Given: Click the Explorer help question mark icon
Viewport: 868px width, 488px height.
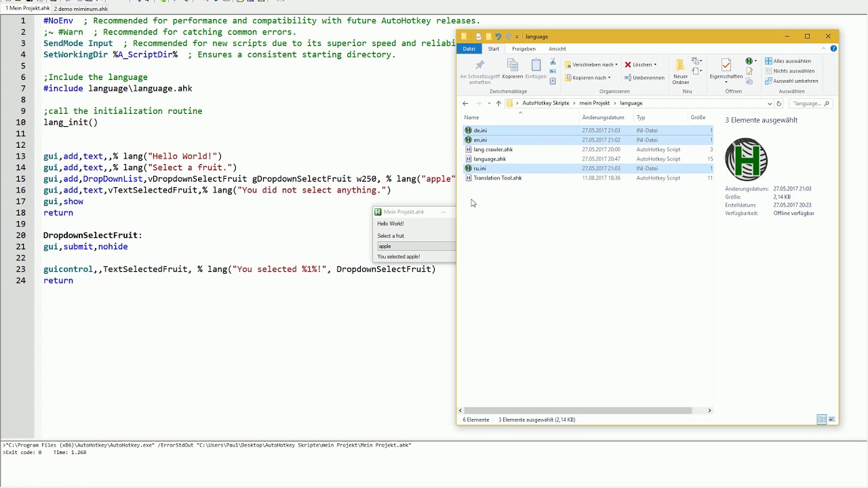Looking at the screenshot, I should tap(833, 49).
